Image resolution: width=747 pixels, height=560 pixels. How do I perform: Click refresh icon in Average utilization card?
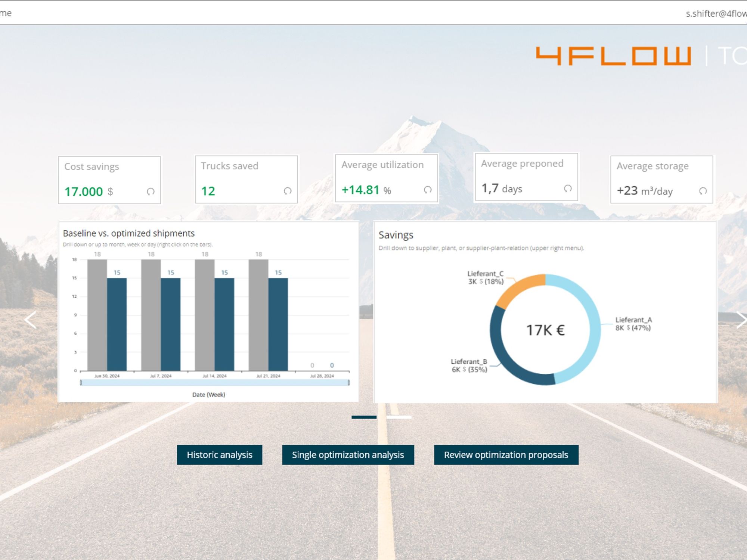point(428,190)
